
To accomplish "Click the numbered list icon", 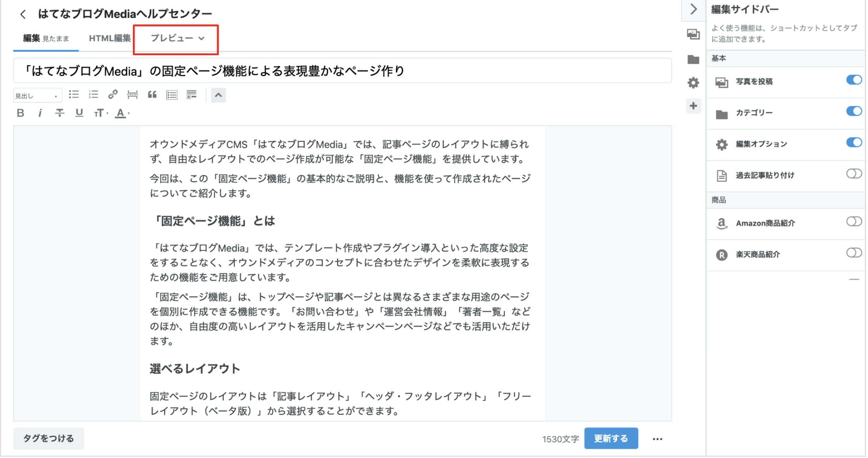I will point(93,94).
